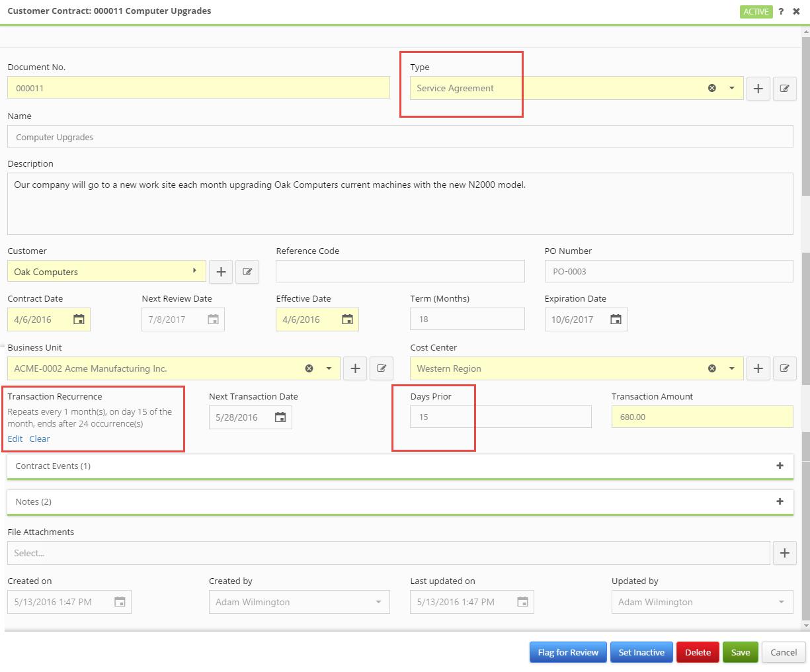
Task: Edit the Western Region cost center
Action: tap(785, 368)
